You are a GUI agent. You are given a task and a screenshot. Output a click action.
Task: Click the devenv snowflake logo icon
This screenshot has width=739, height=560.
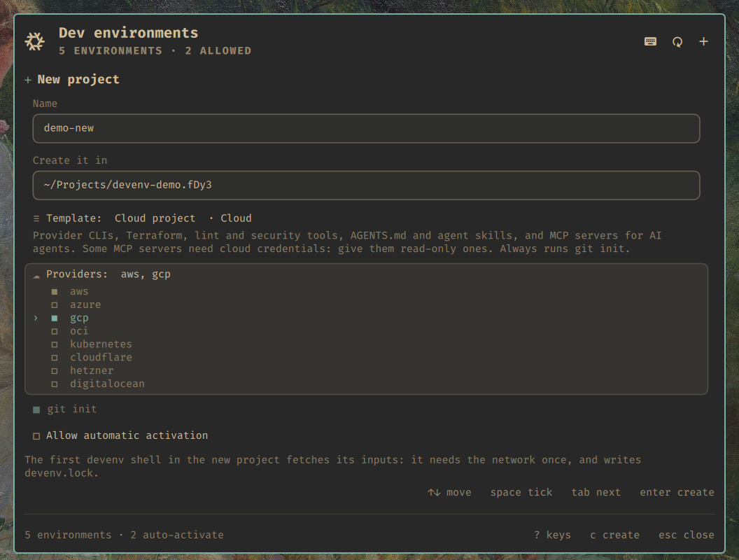click(35, 41)
